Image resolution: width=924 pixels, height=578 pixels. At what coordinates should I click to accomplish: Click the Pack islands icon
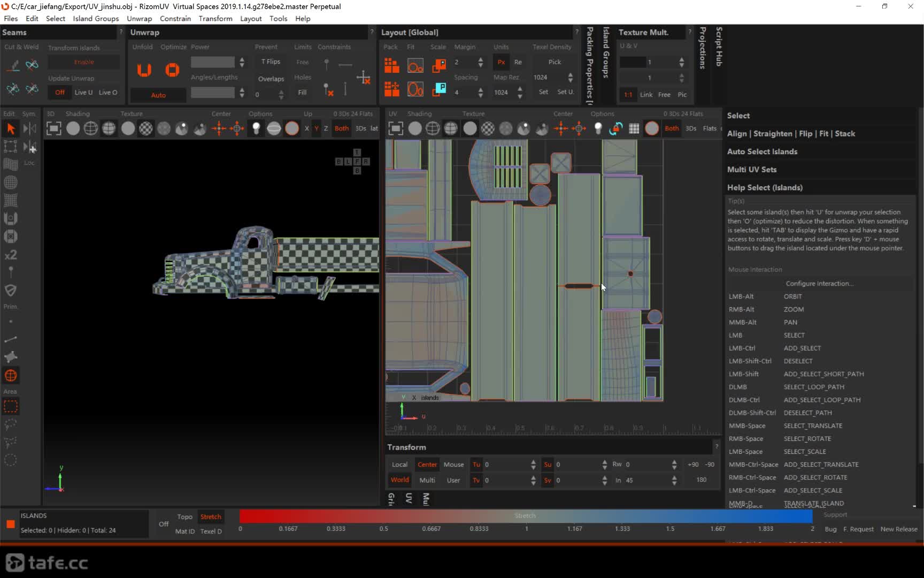[x=391, y=65]
